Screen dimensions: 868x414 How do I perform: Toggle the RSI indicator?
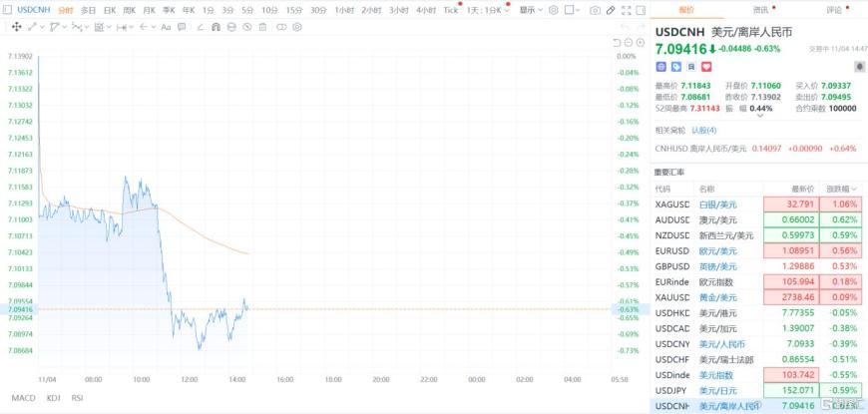78,398
